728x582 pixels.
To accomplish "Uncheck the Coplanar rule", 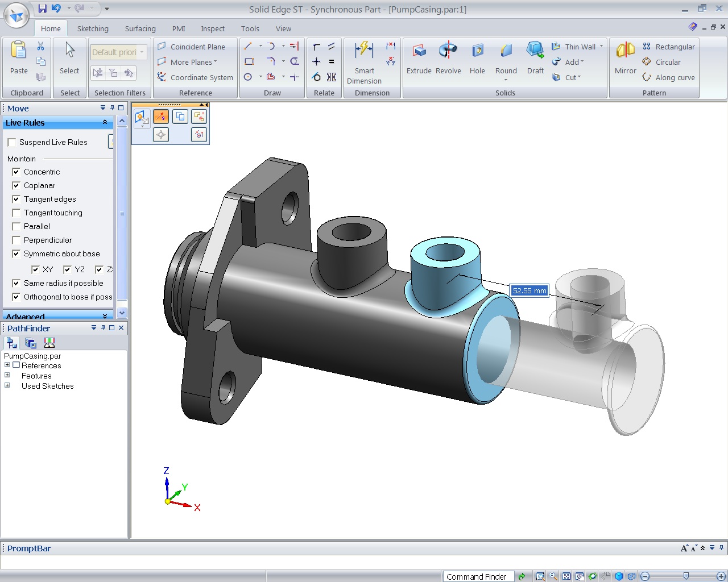I will (x=16, y=185).
